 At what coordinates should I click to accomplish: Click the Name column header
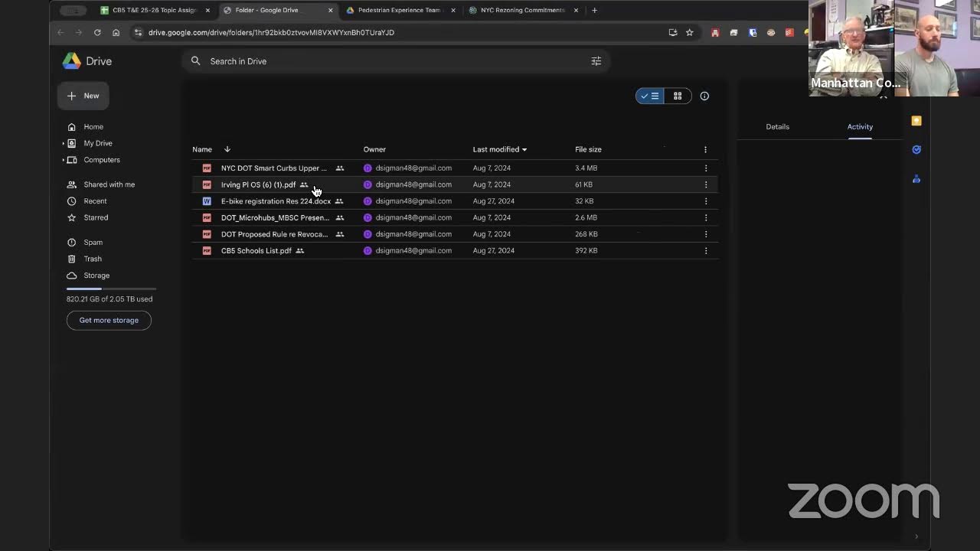(x=202, y=149)
